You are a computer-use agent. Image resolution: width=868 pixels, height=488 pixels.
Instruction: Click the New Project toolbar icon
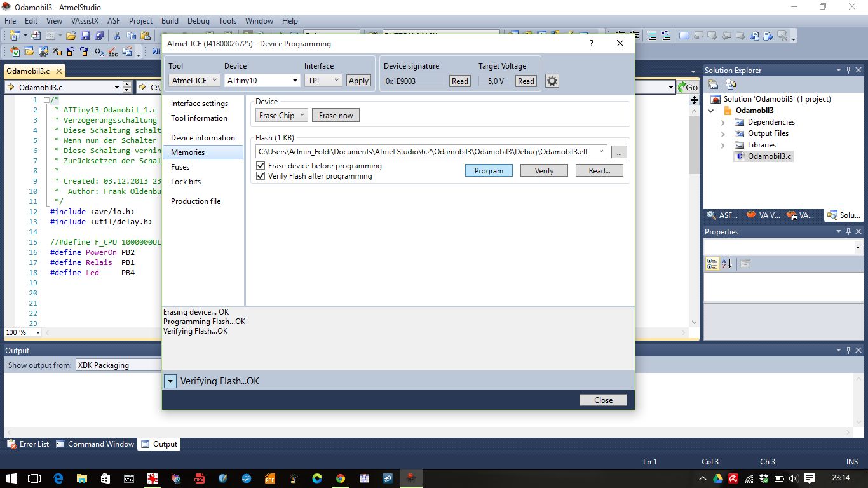(x=15, y=36)
